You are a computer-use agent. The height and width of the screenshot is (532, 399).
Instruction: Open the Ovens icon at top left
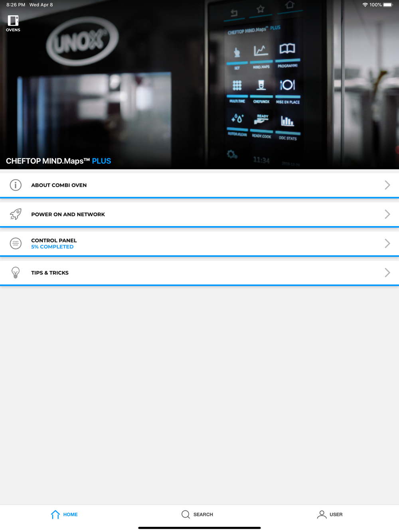coord(13,24)
